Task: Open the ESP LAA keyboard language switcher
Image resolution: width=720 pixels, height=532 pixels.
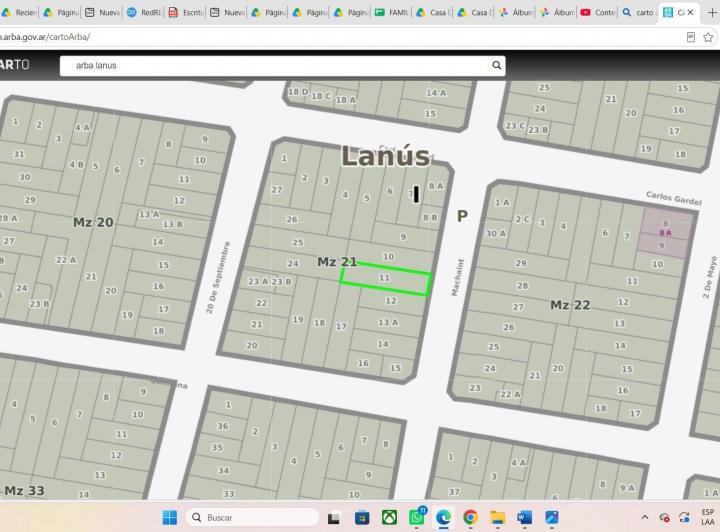Action: pyautogui.click(x=708, y=517)
